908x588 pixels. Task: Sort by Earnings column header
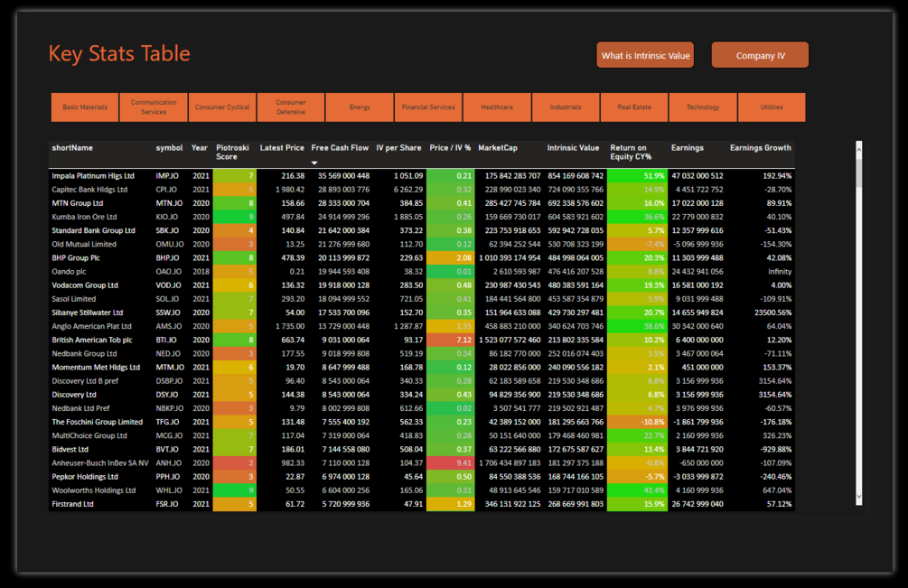688,148
